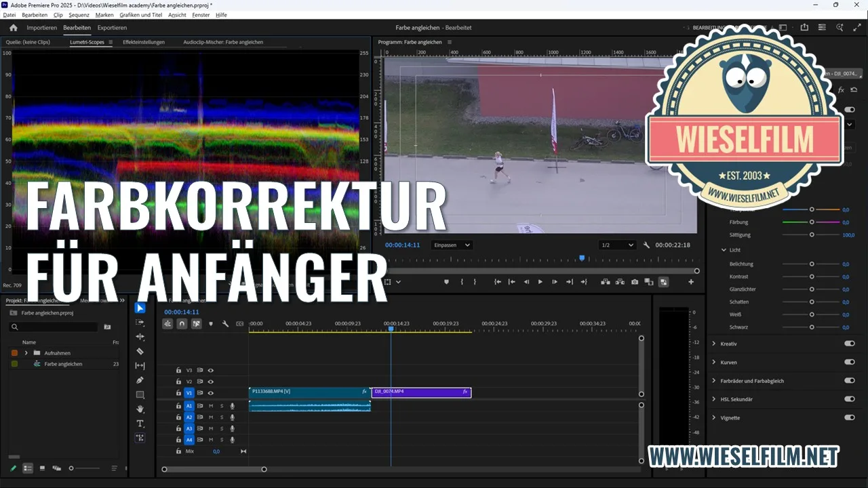Disable the Kurven section toggle

coord(849,362)
